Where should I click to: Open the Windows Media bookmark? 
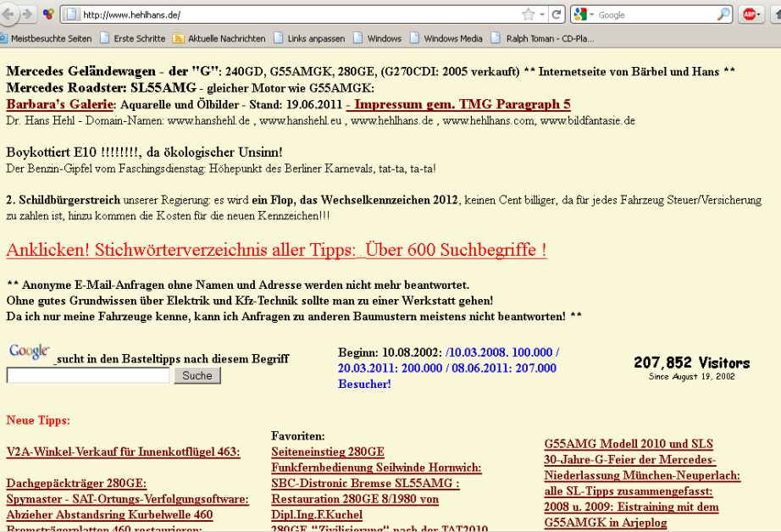tap(452, 38)
